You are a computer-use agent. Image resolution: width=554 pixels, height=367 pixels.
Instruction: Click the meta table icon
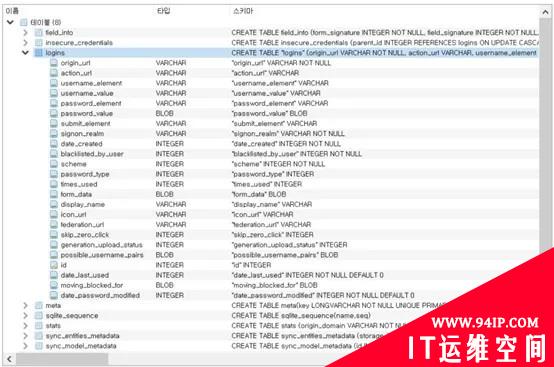[39, 306]
